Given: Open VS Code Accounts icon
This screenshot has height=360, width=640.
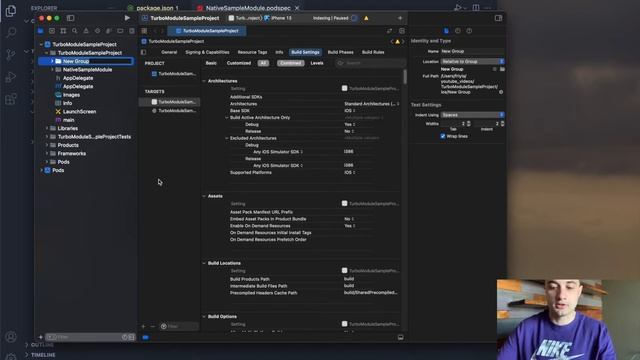Looking at the screenshot, I should point(11,337).
